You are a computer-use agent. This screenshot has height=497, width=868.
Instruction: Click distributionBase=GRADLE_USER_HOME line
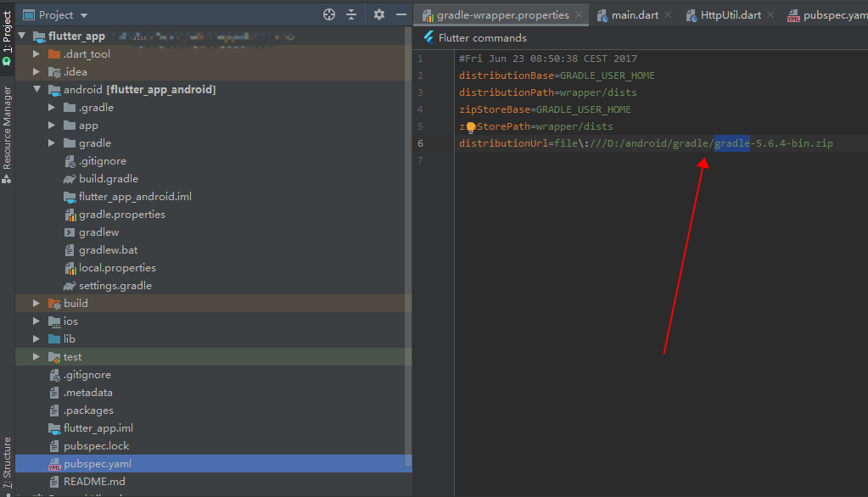557,75
